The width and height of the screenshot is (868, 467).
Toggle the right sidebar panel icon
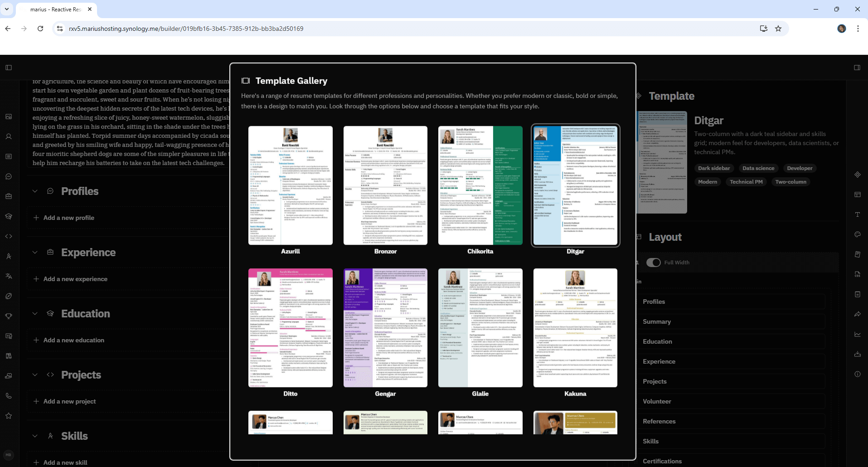click(x=857, y=68)
